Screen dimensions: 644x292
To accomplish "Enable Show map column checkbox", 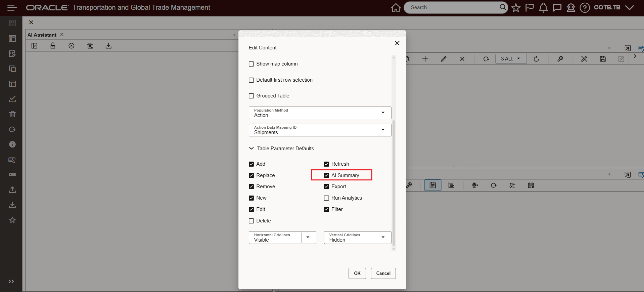I will tap(251, 64).
